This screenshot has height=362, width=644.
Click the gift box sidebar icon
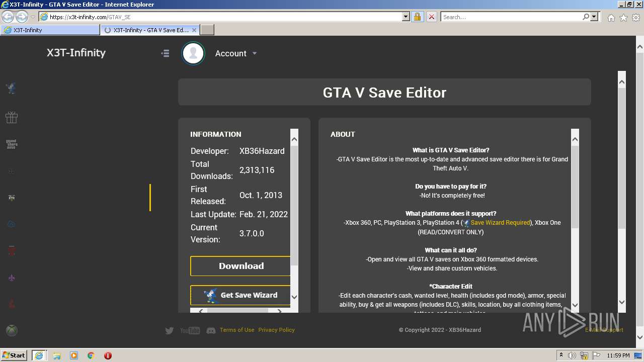point(11,117)
